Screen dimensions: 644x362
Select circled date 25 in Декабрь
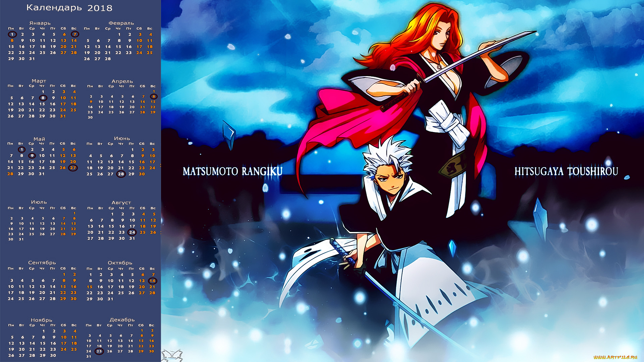coord(99,351)
